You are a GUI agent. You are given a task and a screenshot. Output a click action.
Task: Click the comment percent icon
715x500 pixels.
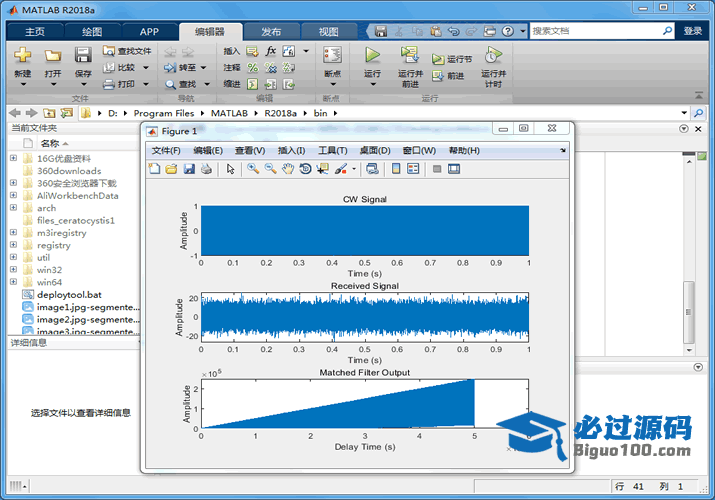(253, 68)
